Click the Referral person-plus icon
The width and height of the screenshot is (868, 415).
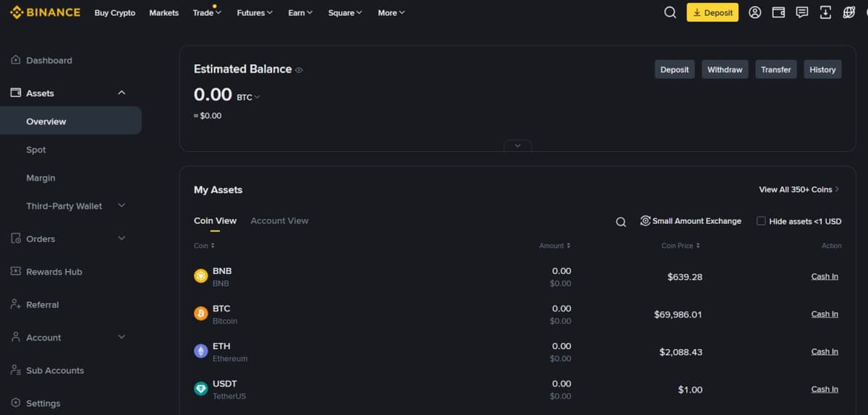[x=16, y=304]
